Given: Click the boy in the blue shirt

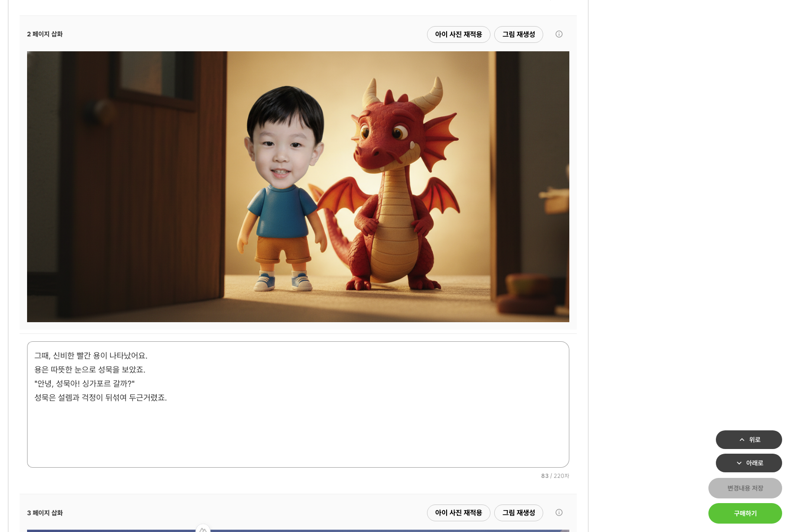Looking at the screenshot, I should pos(282,187).
